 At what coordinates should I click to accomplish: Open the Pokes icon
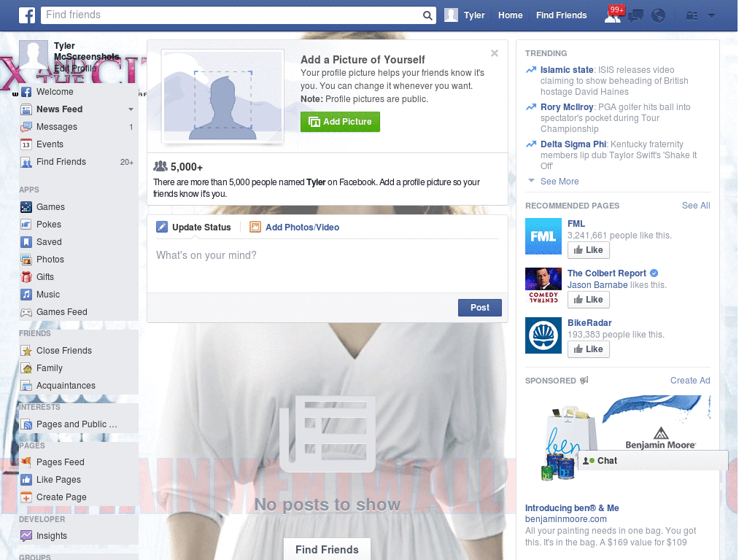pos(26,225)
